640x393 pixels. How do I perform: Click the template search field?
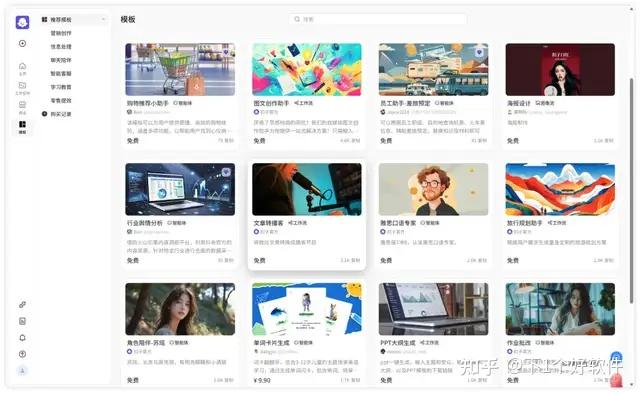(x=378, y=19)
